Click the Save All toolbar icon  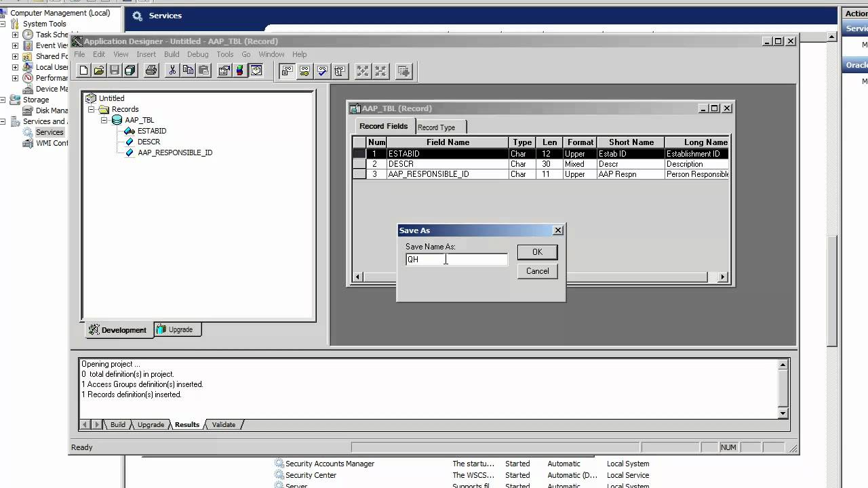coord(130,70)
